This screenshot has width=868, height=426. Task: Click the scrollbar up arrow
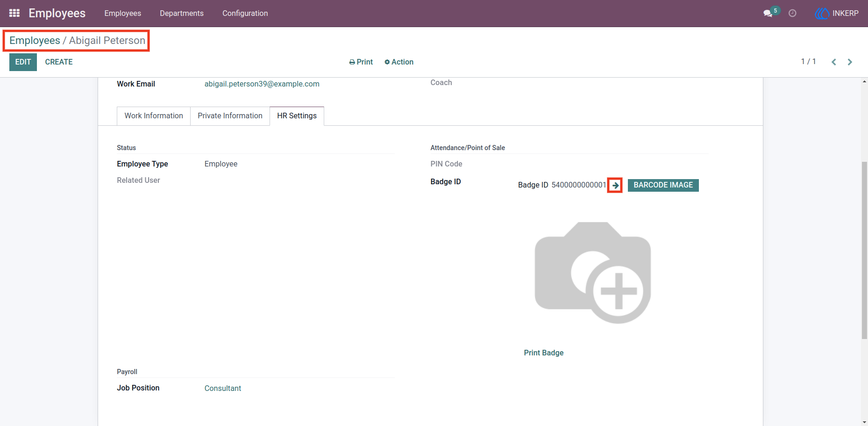(864, 81)
